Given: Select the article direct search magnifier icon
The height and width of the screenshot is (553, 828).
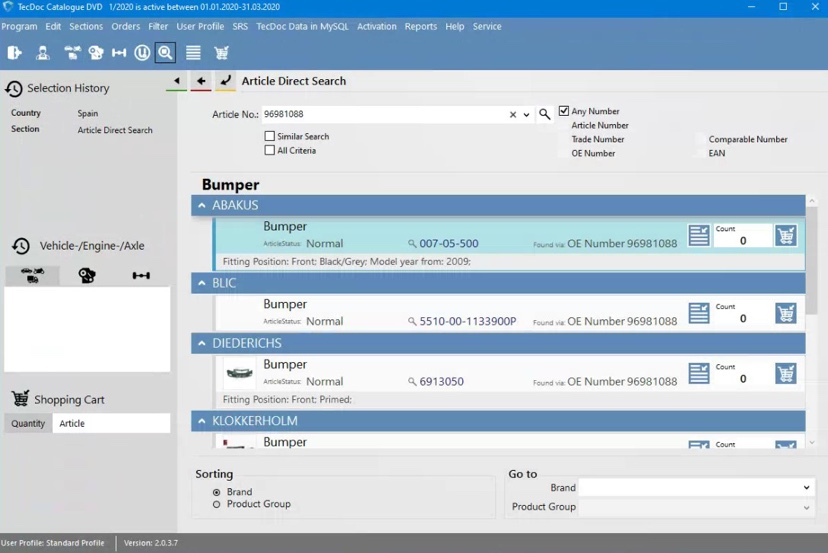Looking at the screenshot, I should tap(165, 52).
